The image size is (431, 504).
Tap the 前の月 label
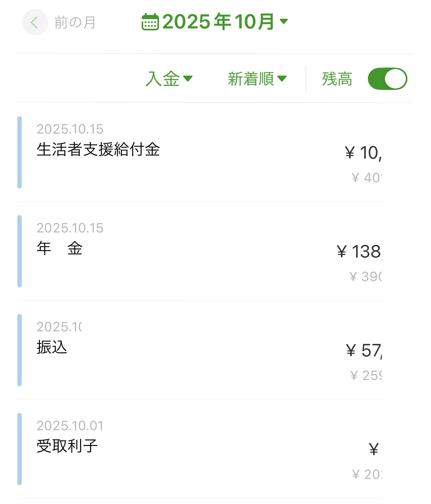[x=75, y=23]
